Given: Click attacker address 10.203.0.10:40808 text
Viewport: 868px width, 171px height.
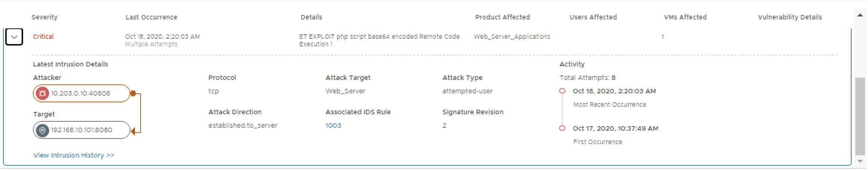Looking at the screenshot, I should tap(81, 93).
